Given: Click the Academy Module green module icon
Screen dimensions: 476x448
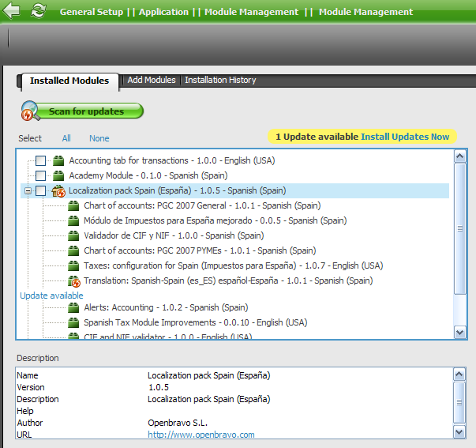Looking at the screenshot, I should [58, 175].
